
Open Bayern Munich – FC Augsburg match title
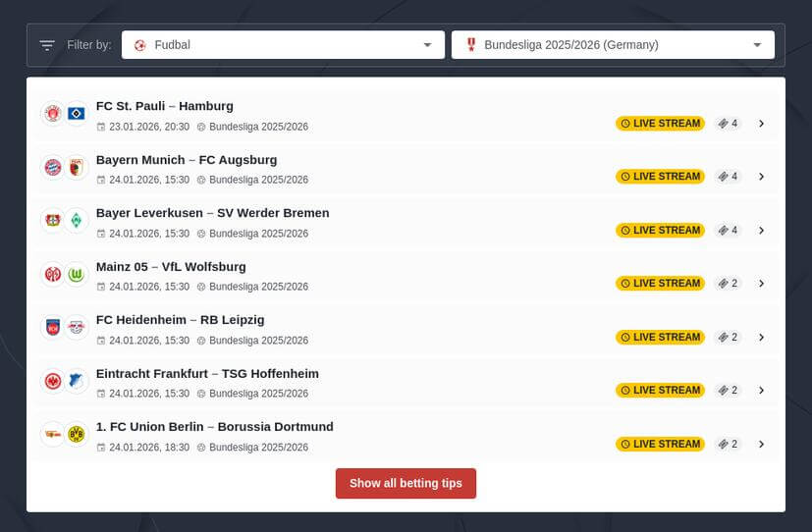point(187,160)
